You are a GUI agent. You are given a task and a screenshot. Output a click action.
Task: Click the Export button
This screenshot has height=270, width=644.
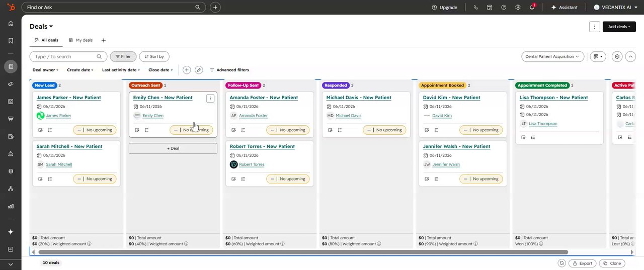583,263
